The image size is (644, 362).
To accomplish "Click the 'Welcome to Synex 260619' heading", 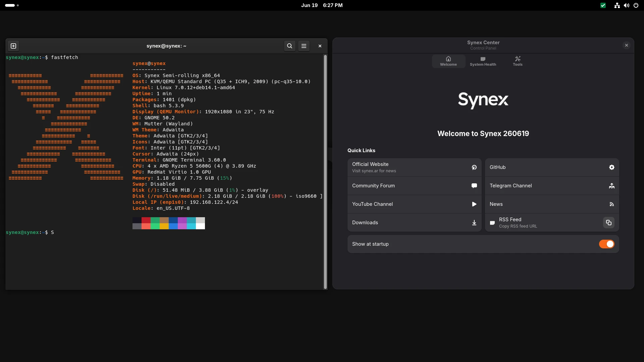I will [483, 134].
